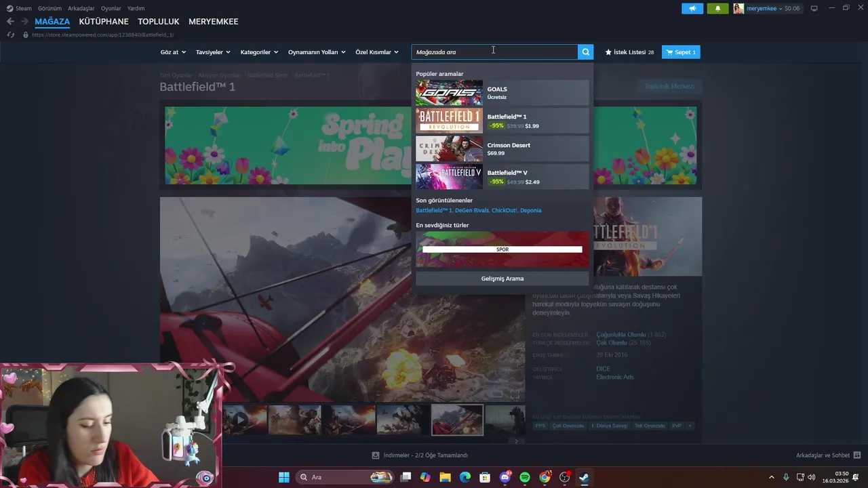Open the Oyunlar menu
This screenshot has height=488, width=868.
coord(111,8)
